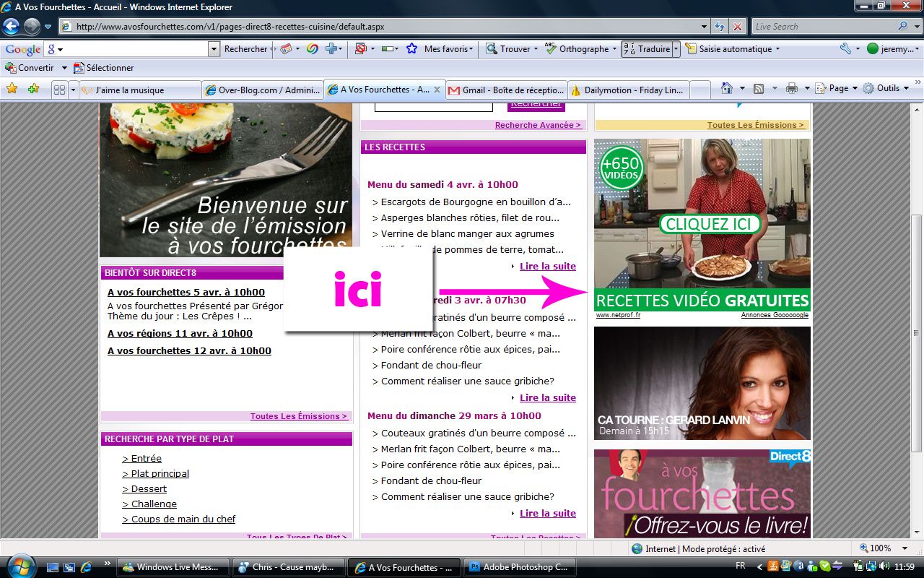Refresh the page using the refresh icon

pyautogui.click(x=720, y=27)
